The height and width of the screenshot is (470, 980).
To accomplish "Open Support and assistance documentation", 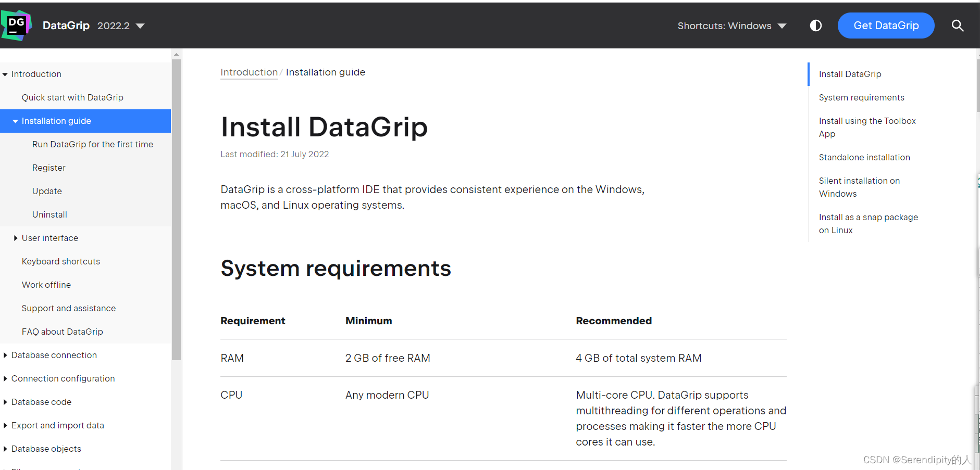I will tap(68, 308).
